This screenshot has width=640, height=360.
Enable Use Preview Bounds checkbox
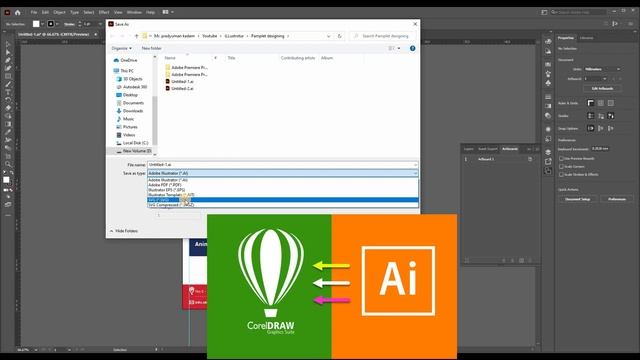tap(562, 158)
